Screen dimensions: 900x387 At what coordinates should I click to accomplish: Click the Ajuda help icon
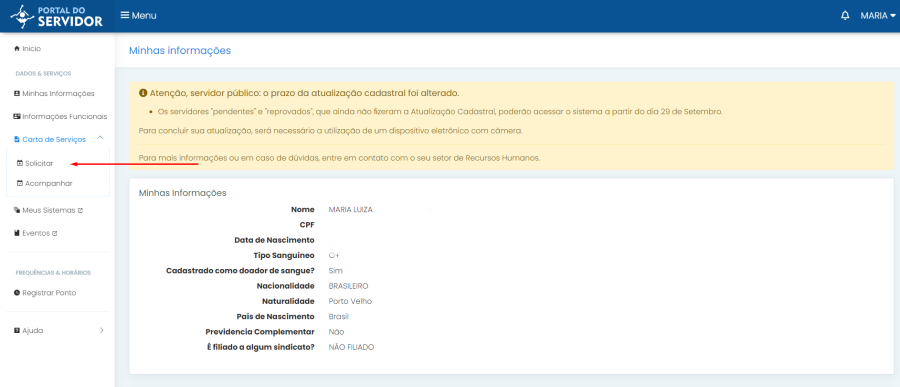pos(17,331)
